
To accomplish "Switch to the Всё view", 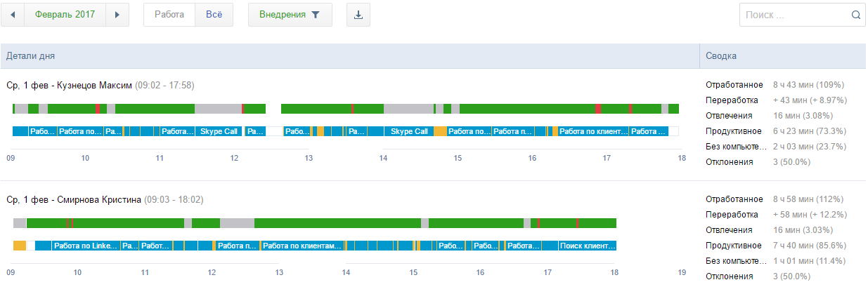I will pyautogui.click(x=214, y=15).
